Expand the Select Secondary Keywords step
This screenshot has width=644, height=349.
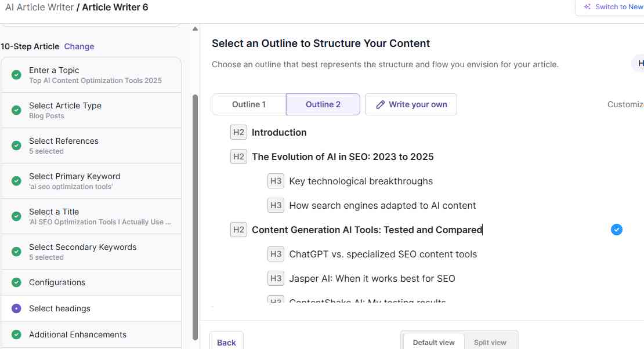click(x=91, y=251)
